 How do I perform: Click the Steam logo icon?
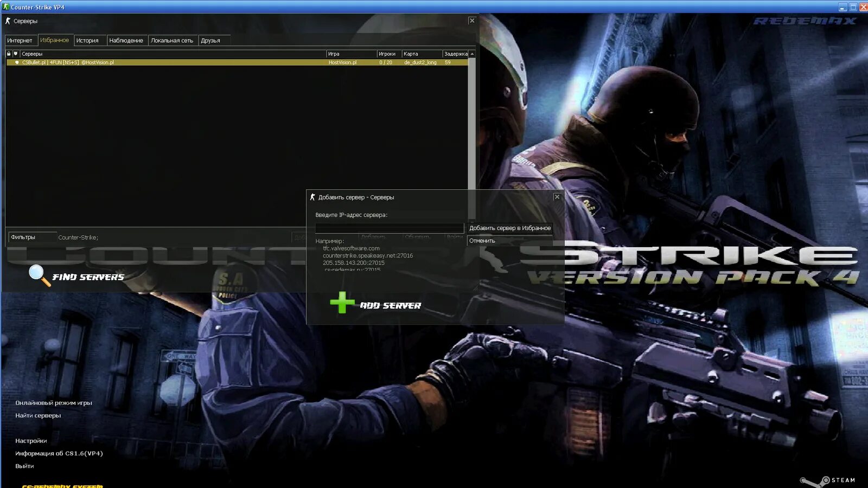click(x=815, y=481)
